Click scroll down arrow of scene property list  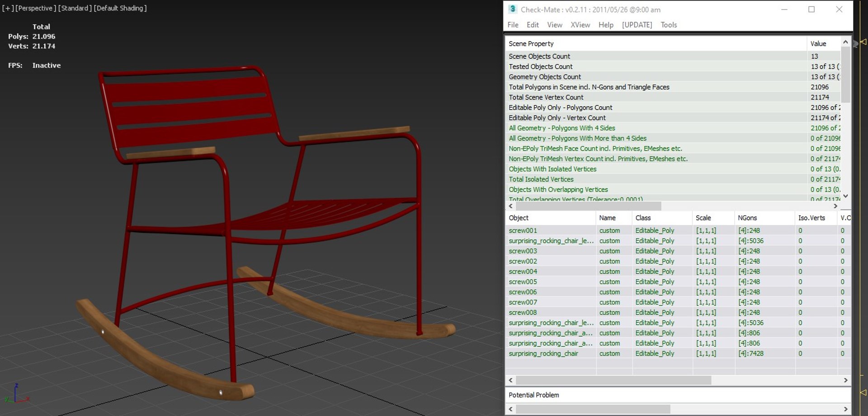tap(845, 196)
